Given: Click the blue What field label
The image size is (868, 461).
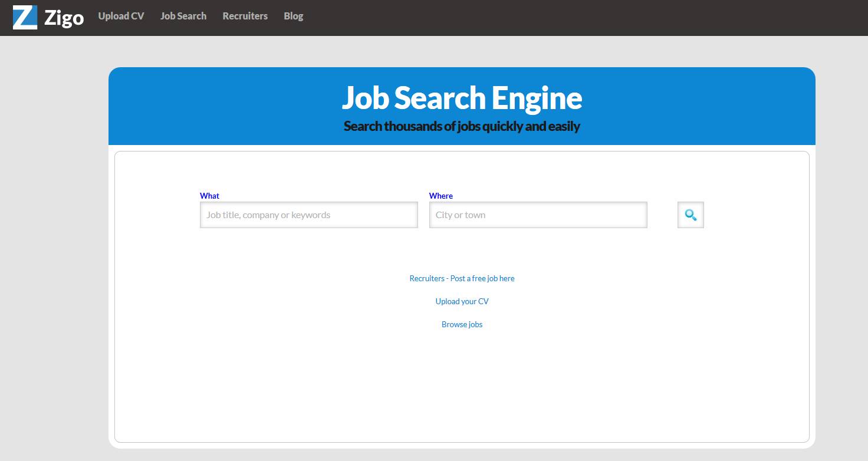Looking at the screenshot, I should (x=209, y=196).
